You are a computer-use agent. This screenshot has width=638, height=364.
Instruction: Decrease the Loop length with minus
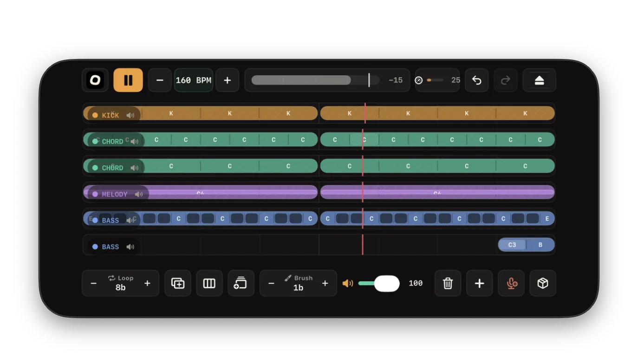point(94,283)
